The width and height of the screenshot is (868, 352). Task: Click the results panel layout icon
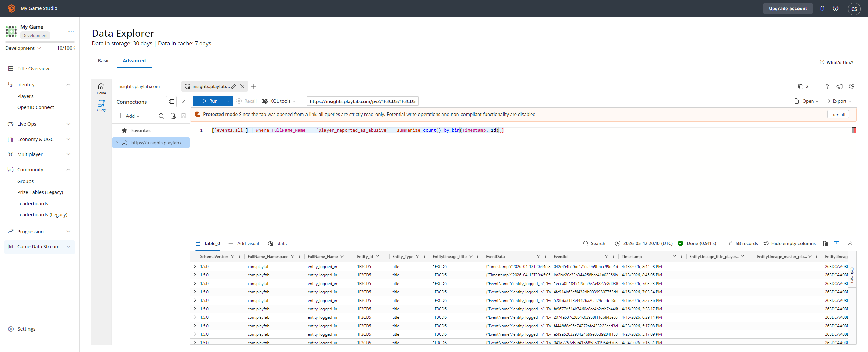point(836,243)
